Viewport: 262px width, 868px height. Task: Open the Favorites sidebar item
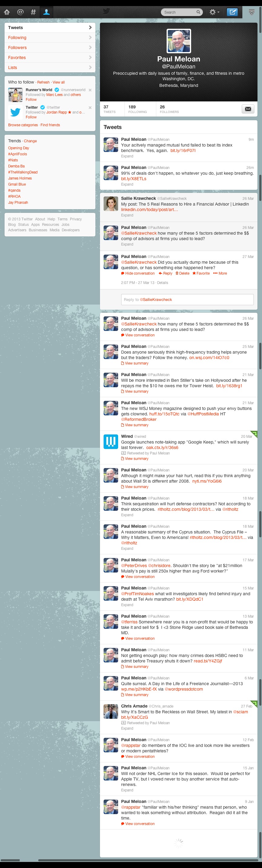coord(50,58)
